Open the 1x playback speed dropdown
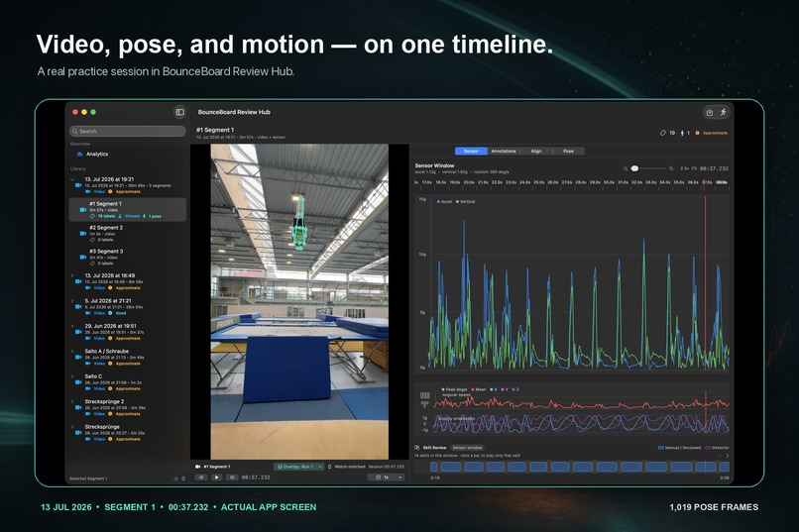This screenshot has height=532, width=799. pos(387,478)
